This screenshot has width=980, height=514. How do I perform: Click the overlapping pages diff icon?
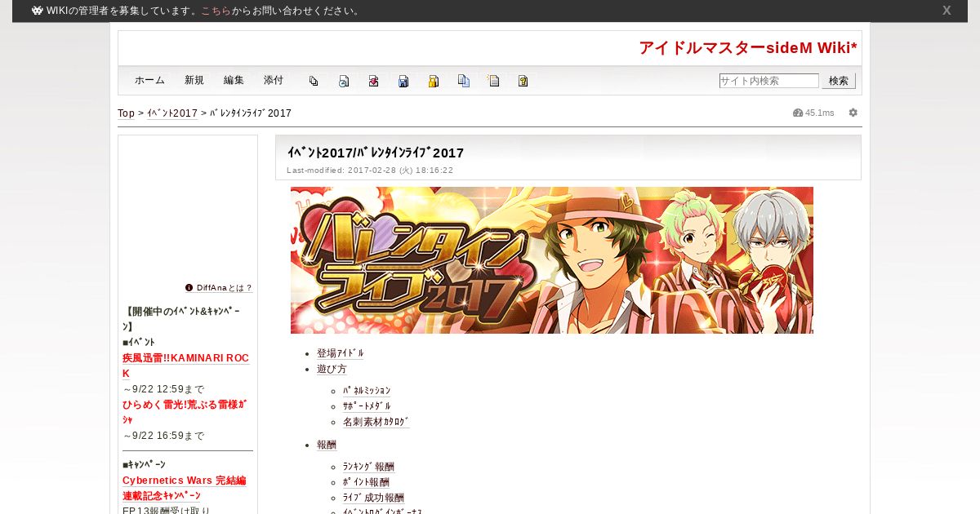click(x=314, y=81)
